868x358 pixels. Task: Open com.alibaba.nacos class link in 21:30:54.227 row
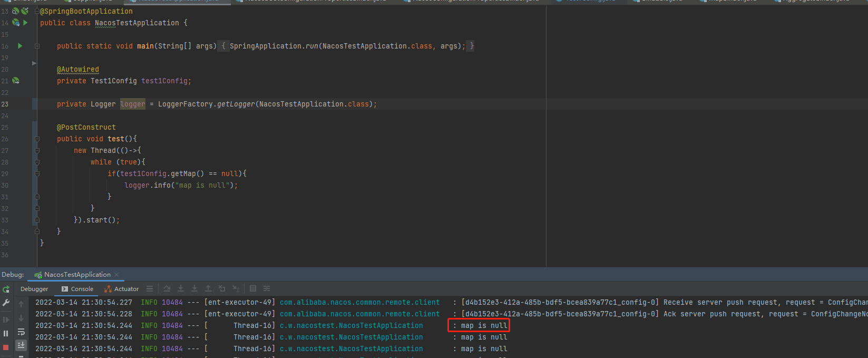(x=359, y=302)
